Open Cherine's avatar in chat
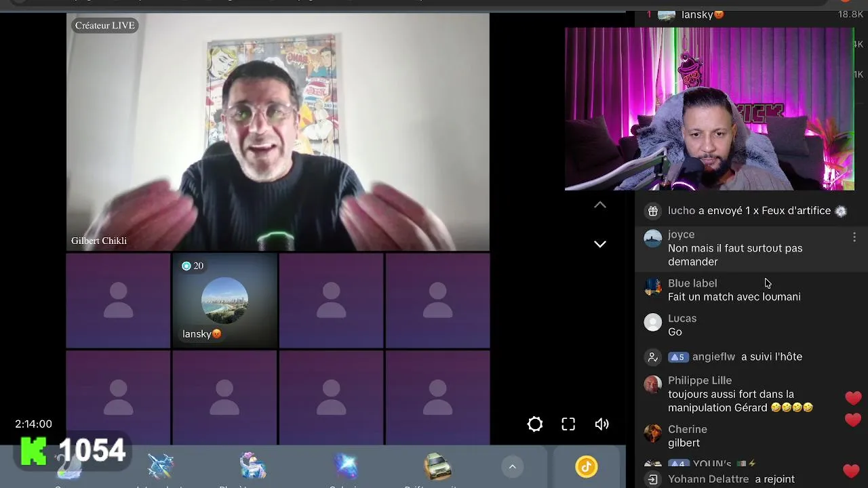Screen dimensions: 868x488 [653, 434]
